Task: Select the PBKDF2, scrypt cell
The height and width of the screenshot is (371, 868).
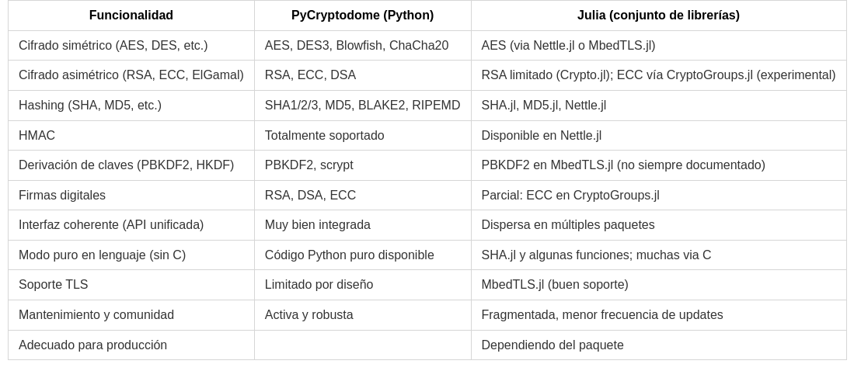Action: coord(363,165)
